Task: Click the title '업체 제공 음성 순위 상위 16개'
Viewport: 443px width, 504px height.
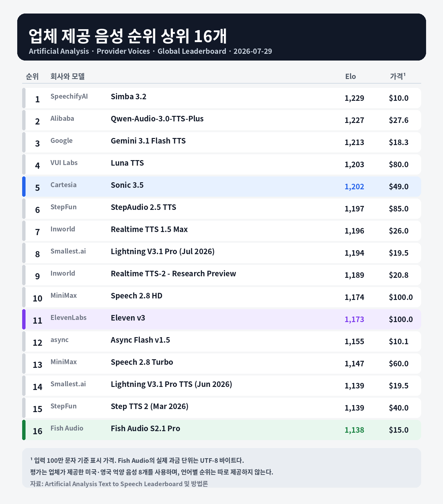Action: coord(128,36)
